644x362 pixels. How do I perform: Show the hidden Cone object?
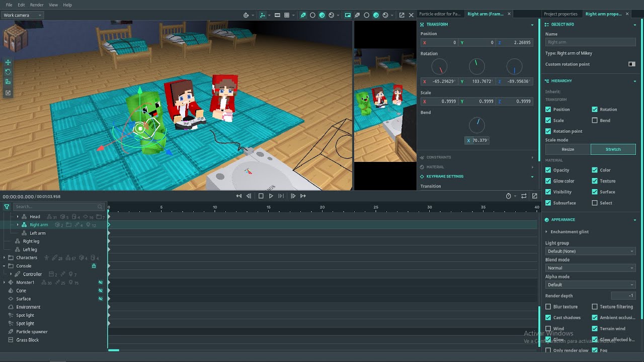click(101, 291)
